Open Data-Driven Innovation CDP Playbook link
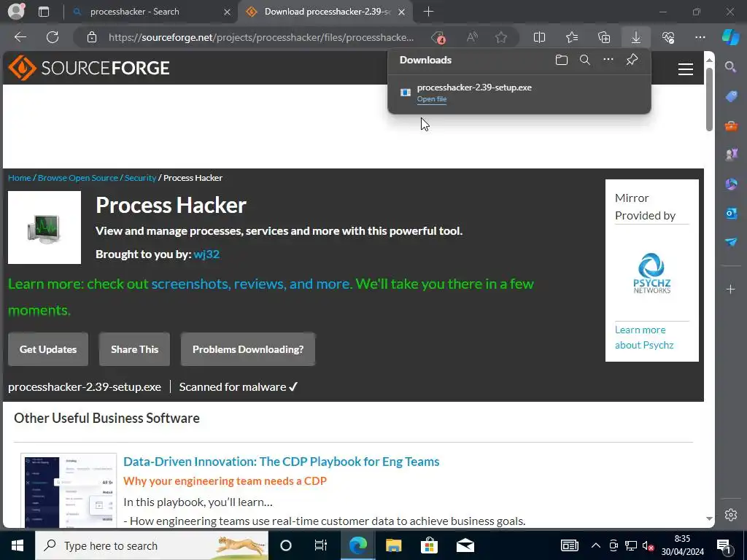Image resolution: width=747 pixels, height=560 pixels. (x=281, y=462)
